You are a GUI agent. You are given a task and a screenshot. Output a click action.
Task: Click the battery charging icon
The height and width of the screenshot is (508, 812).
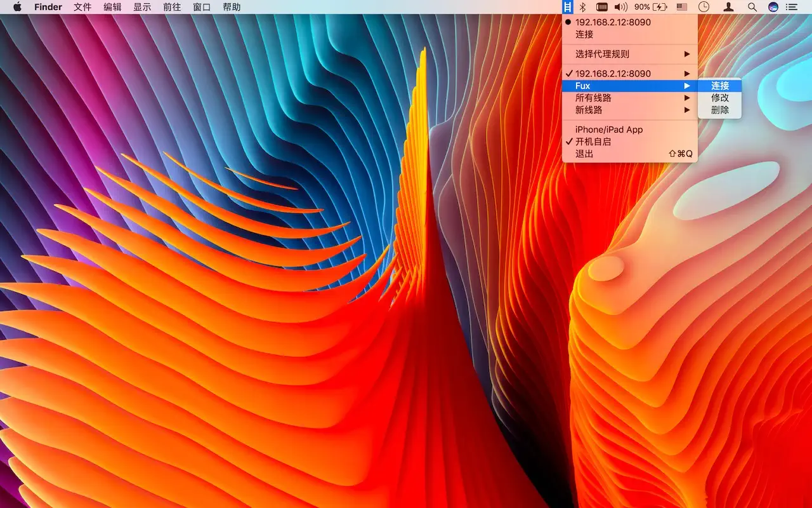click(658, 7)
